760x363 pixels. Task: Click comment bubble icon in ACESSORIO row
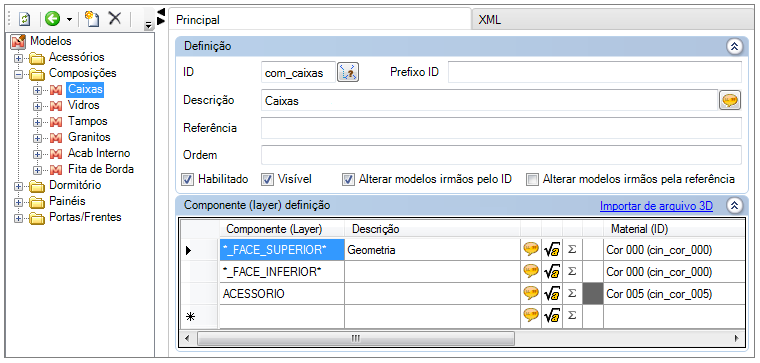(531, 293)
